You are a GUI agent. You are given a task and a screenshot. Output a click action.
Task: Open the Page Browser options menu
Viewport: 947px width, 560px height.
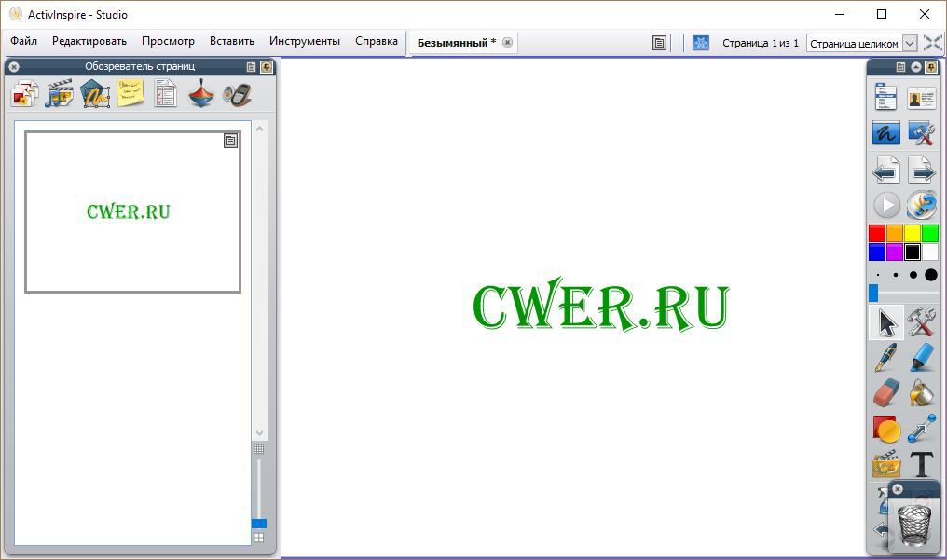point(251,67)
